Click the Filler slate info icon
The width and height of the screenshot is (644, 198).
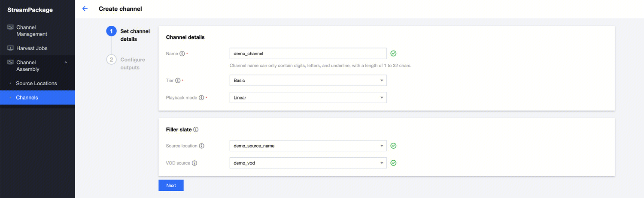(196, 129)
